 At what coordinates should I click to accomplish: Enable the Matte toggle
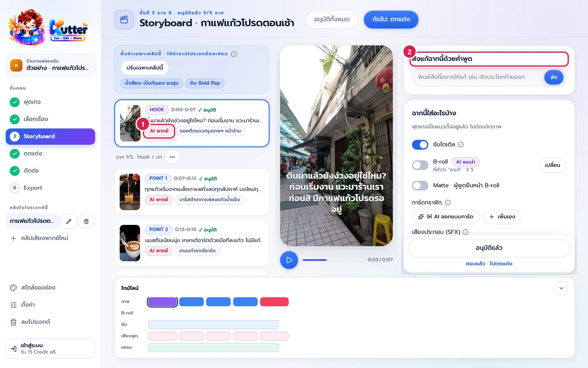click(x=420, y=185)
